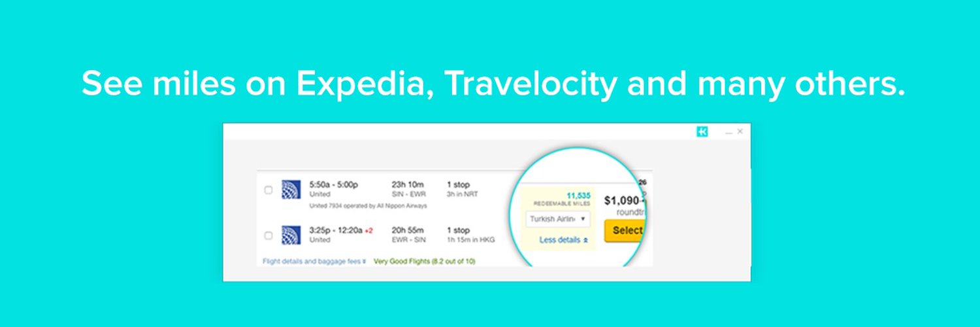Click the 23h 10m duration
980x327 pixels.
click(x=408, y=184)
